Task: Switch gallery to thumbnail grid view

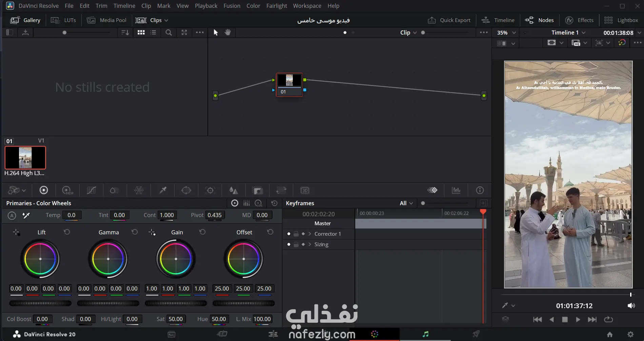Action: 141,33
